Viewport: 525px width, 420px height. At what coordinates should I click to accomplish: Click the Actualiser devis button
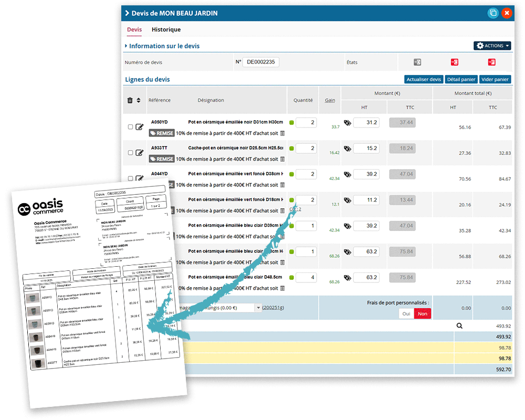424,79
